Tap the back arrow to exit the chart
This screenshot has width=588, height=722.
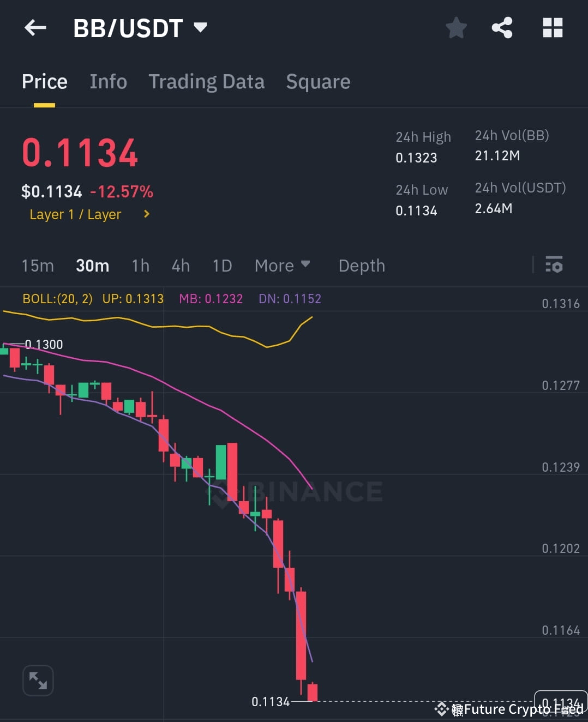[x=35, y=28]
